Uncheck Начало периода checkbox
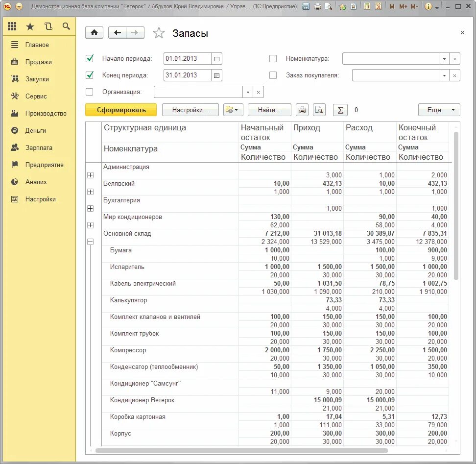This screenshot has height=464, width=476. (x=90, y=58)
